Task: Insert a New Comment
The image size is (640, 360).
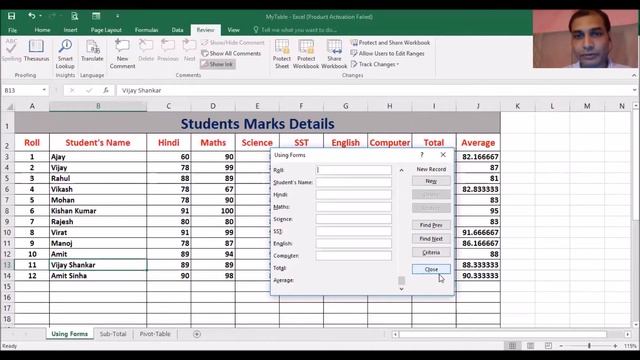Action: click(122, 54)
